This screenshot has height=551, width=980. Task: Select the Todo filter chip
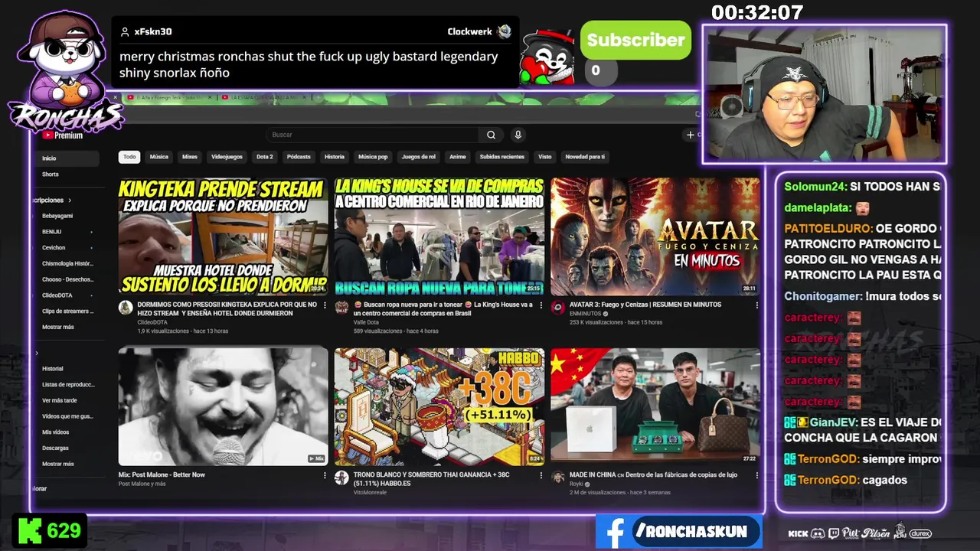pos(129,157)
